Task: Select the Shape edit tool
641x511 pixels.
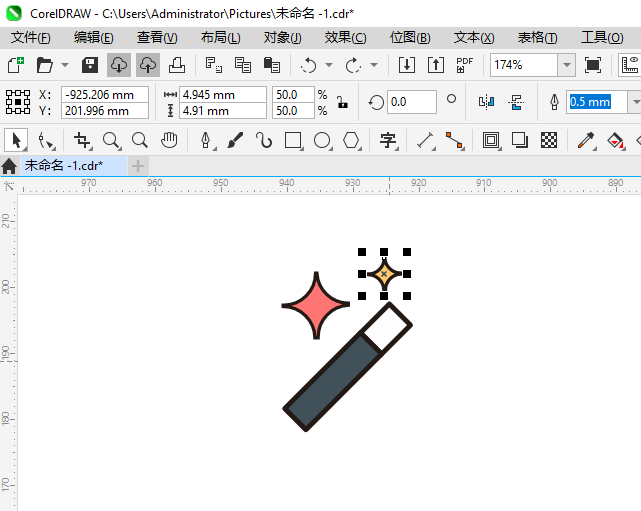Action: pos(45,141)
